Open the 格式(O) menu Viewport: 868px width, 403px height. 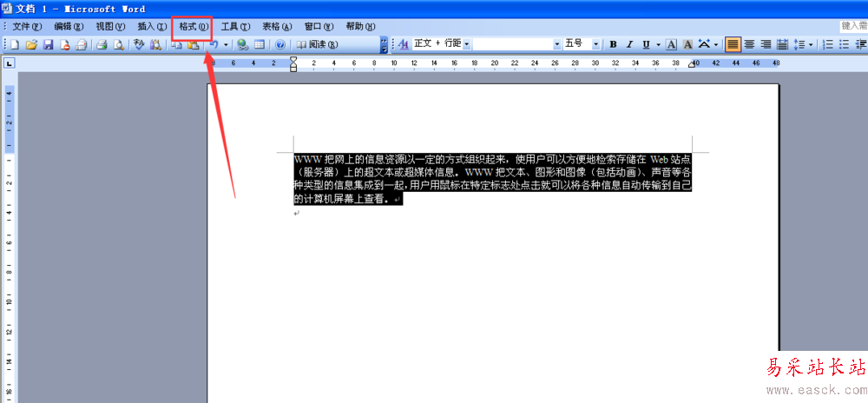194,27
